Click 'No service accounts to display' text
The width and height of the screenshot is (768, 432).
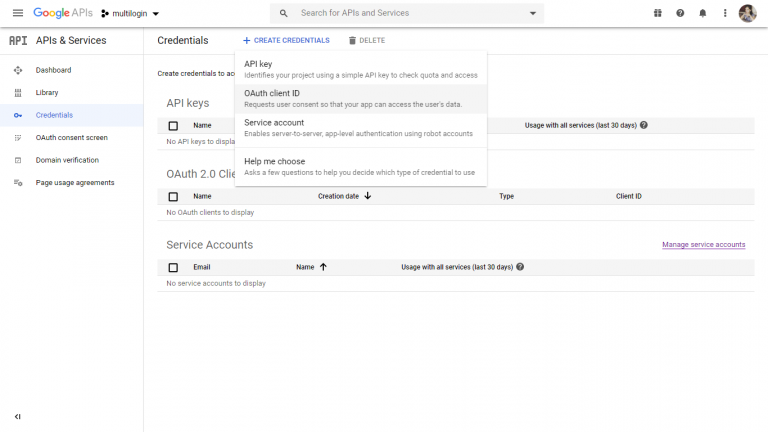(216, 283)
